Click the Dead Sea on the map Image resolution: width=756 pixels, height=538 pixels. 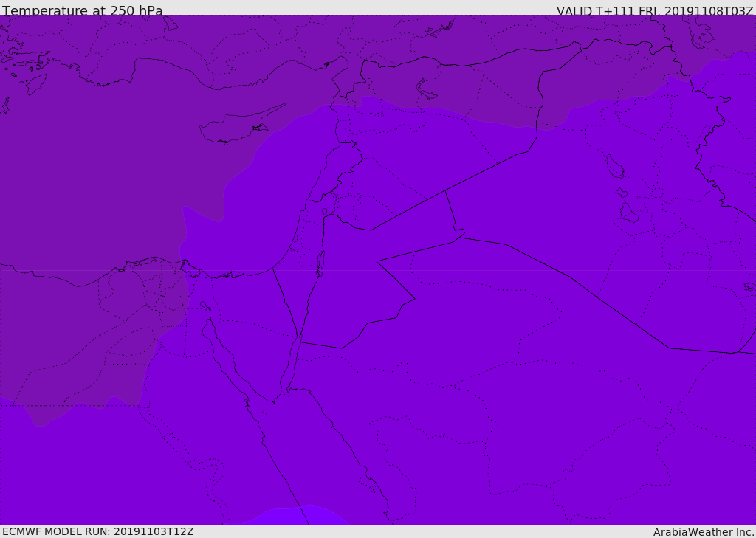click(x=320, y=263)
